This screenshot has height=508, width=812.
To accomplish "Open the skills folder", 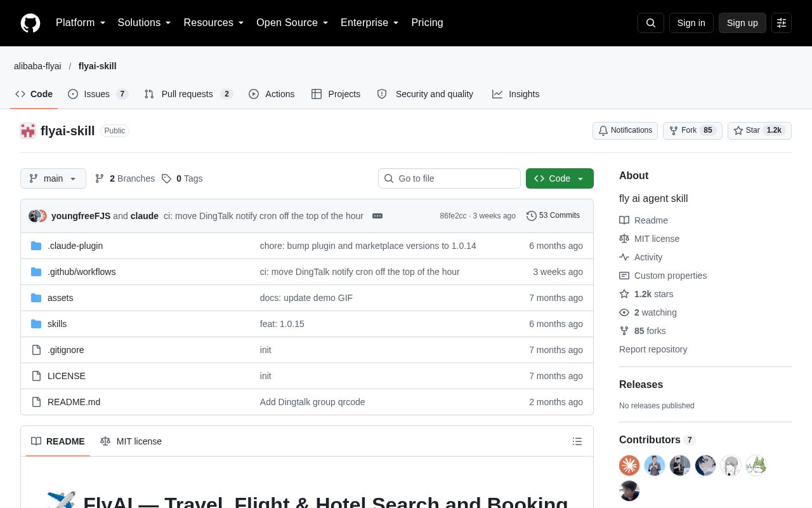I will (57, 324).
